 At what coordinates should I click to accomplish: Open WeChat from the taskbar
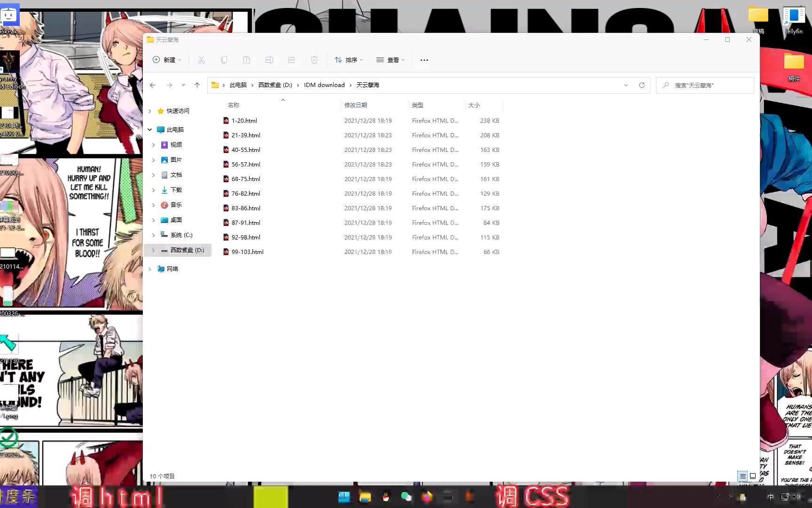406,497
